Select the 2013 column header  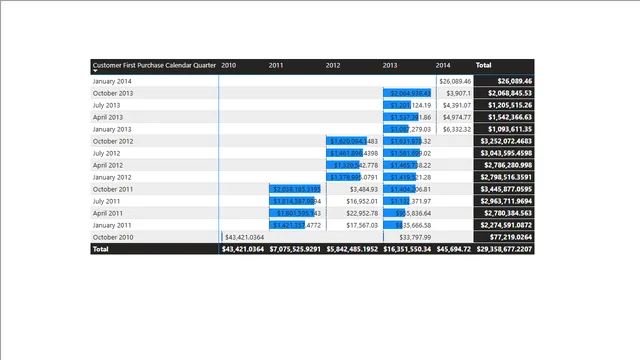[x=390, y=65]
